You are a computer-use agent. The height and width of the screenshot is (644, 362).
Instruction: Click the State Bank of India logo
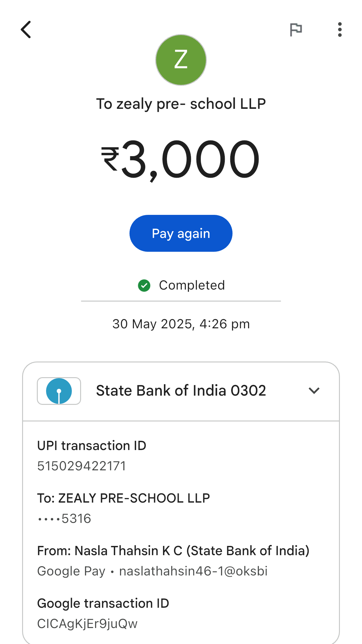(x=59, y=391)
